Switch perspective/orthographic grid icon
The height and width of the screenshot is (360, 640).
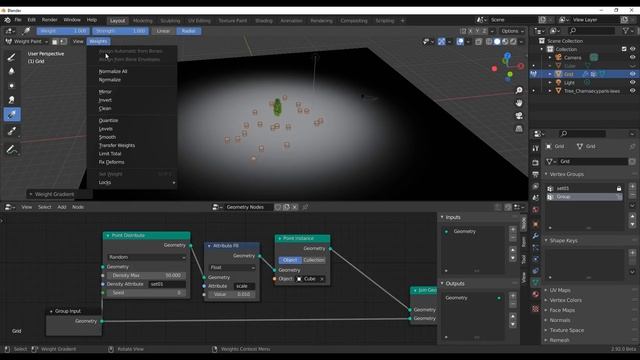(519, 129)
